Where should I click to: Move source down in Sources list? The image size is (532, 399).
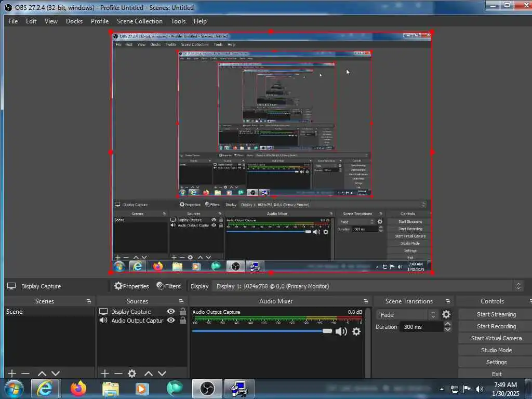click(x=162, y=374)
